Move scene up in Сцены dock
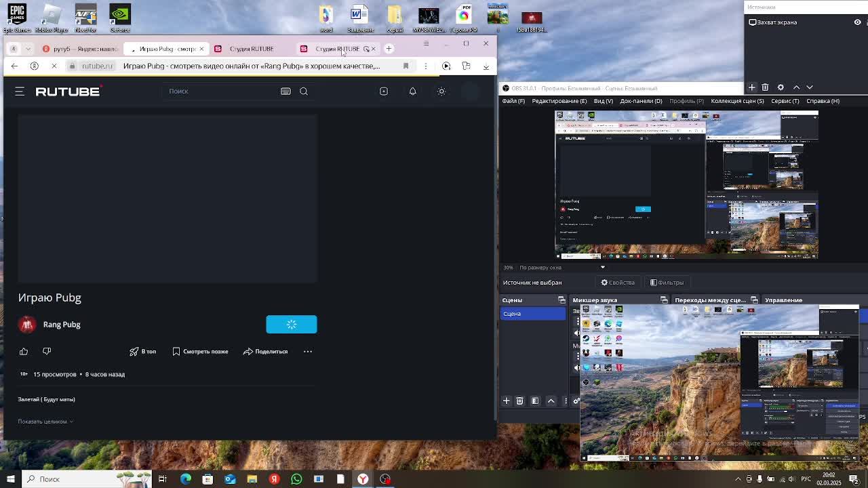 click(551, 401)
